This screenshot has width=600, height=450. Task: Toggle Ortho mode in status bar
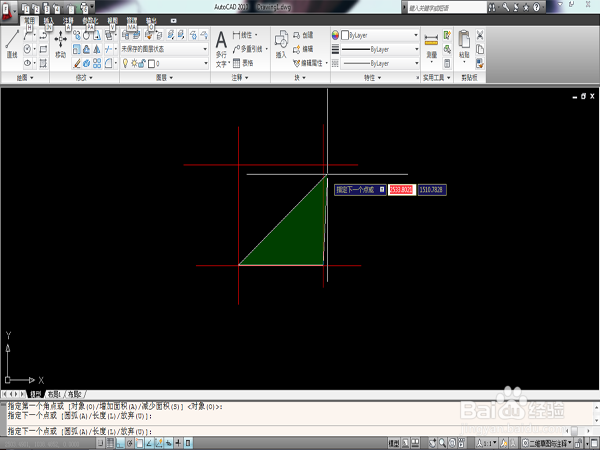[x=120, y=443]
